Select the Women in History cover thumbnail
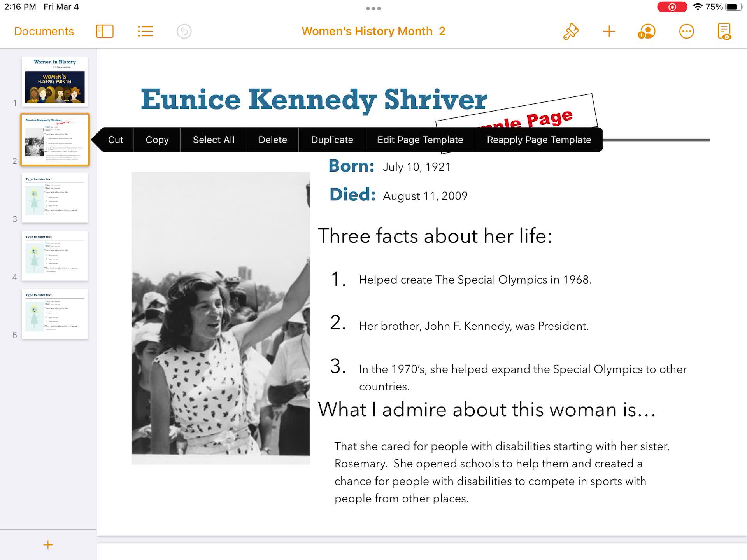The image size is (747, 560). pos(55,82)
